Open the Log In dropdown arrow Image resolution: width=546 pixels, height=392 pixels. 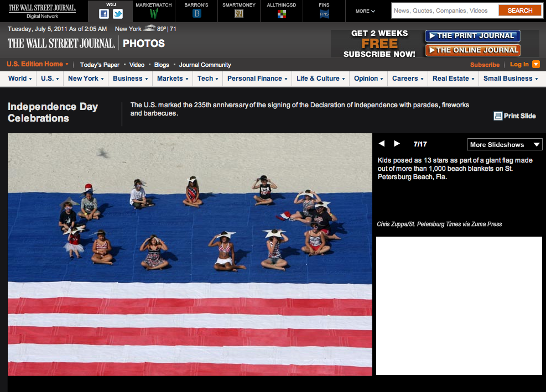coord(535,65)
